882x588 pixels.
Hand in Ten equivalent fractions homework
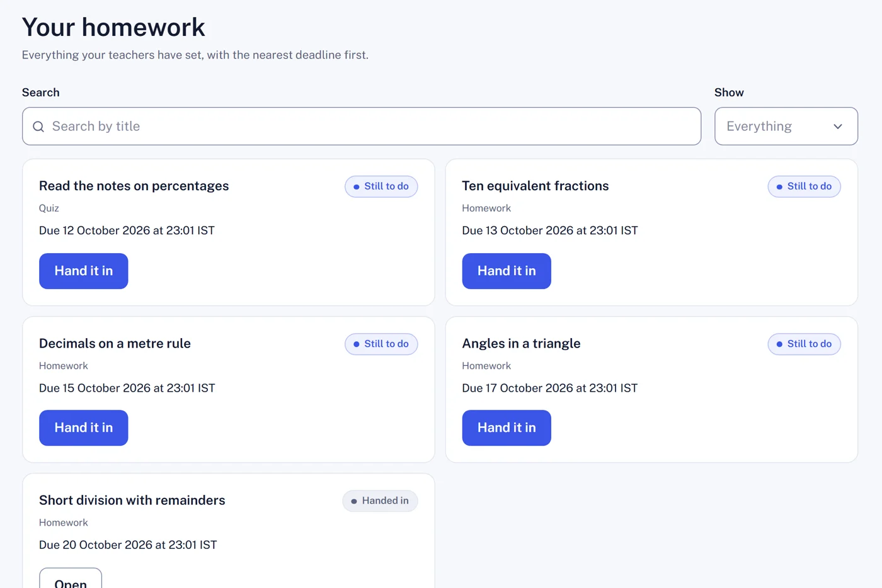507,271
